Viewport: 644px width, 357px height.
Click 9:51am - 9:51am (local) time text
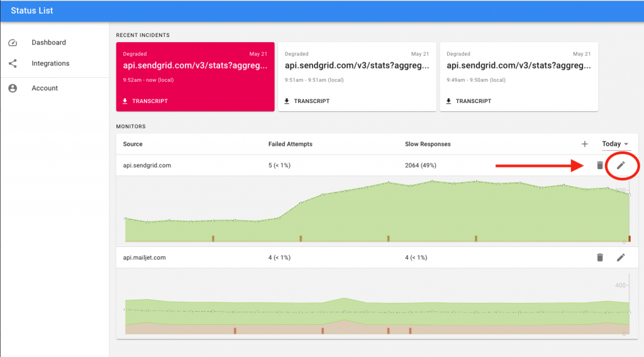click(314, 80)
